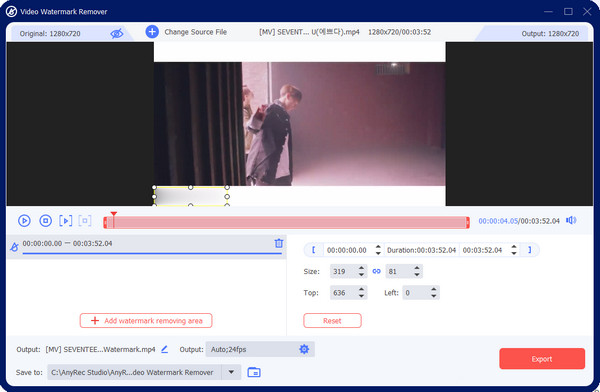Click the blue plus Change Source File icon

click(x=152, y=31)
